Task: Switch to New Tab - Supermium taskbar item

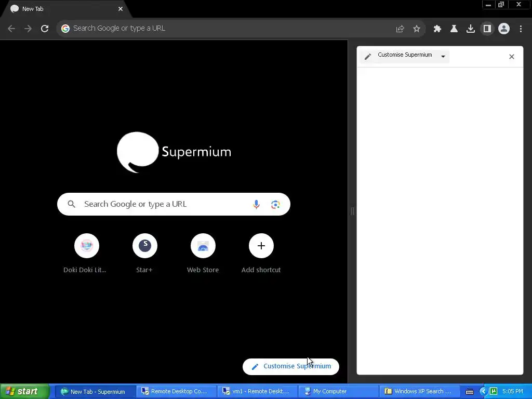Action: click(x=95, y=392)
